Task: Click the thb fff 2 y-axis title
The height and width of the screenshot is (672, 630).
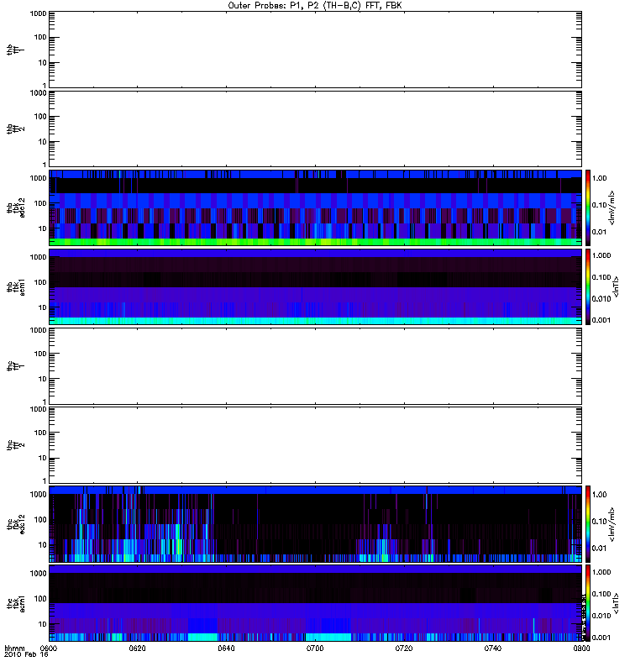Action: [15, 129]
